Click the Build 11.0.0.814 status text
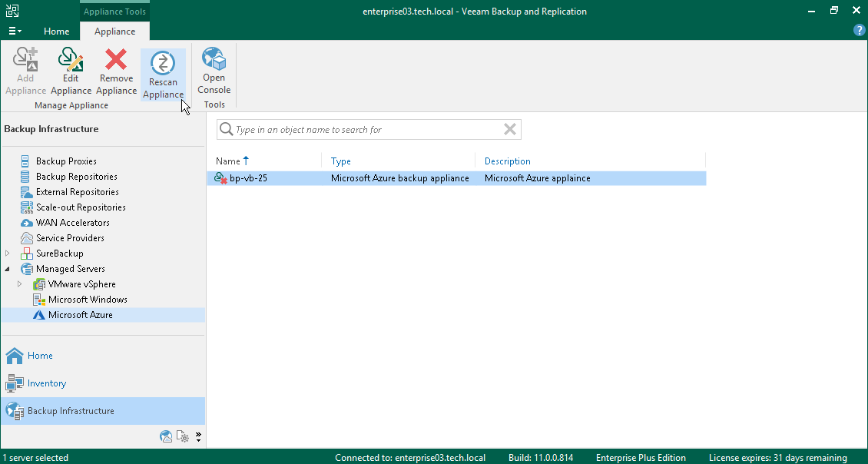The image size is (868, 464). click(x=541, y=458)
